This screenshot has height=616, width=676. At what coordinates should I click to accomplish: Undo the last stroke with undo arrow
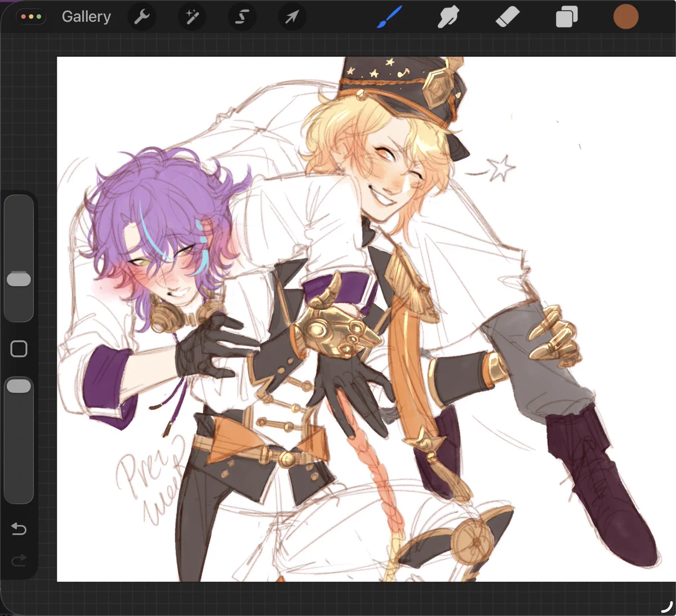[19, 529]
